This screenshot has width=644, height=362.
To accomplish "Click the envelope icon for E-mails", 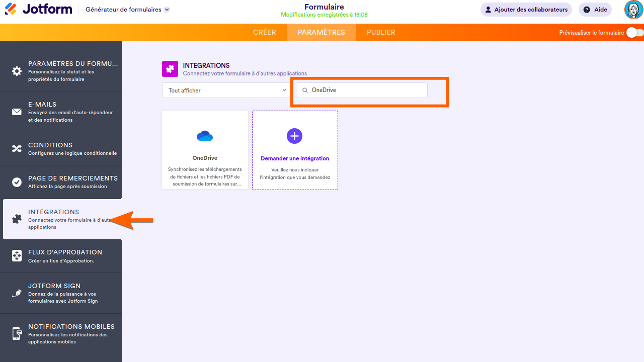I will (17, 112).
